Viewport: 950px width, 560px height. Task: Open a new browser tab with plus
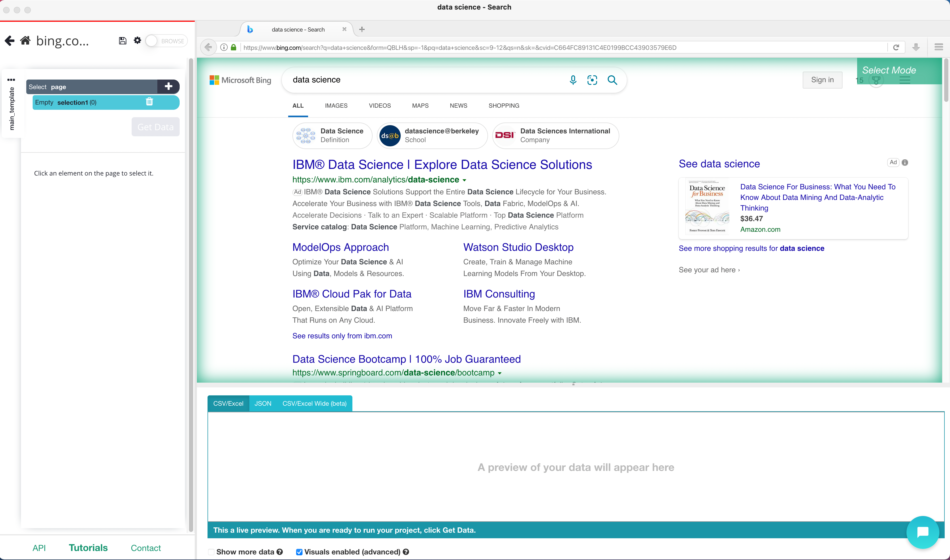[x=362, y=29]
